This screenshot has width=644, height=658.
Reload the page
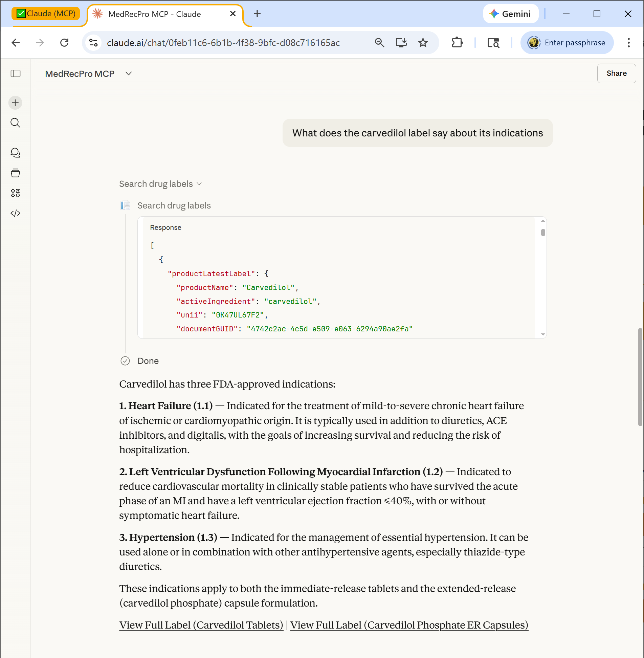64,43
